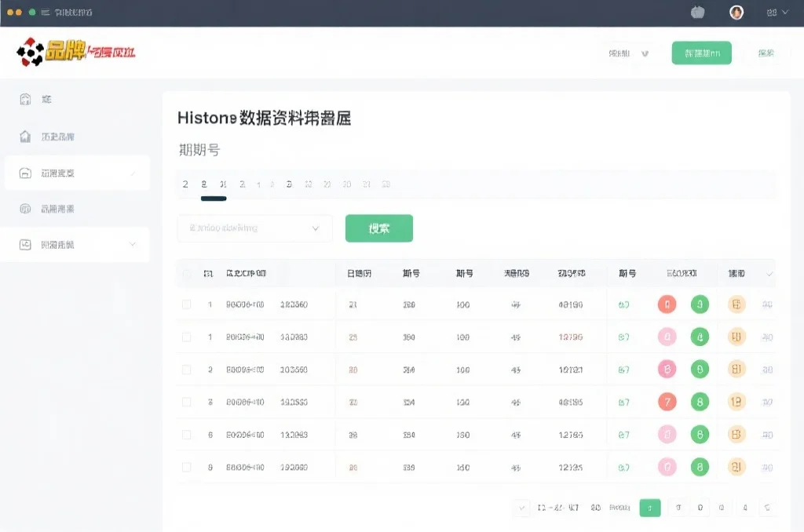Open the user avatar in title bar

736,13
